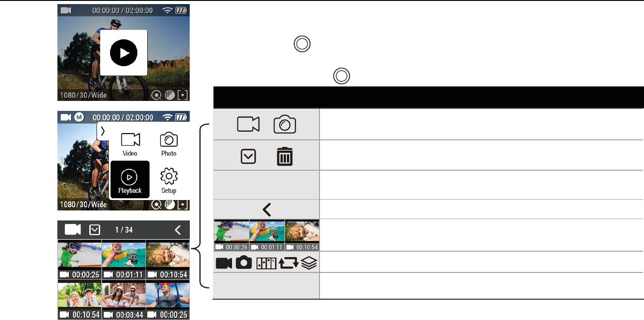This screenshot has width=644, height=320.
Task: Click the loop arrows icon in table
Action: (289, 263)
